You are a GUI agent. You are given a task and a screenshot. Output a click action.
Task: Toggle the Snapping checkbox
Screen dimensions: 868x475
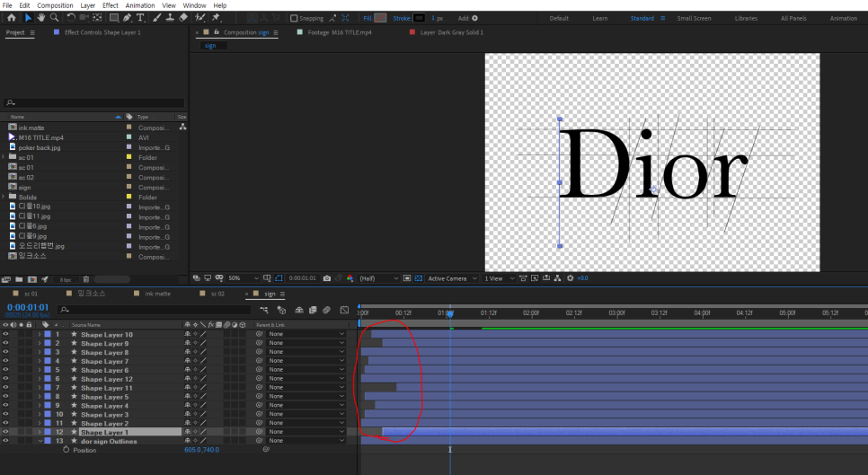[x=294, y=18]
